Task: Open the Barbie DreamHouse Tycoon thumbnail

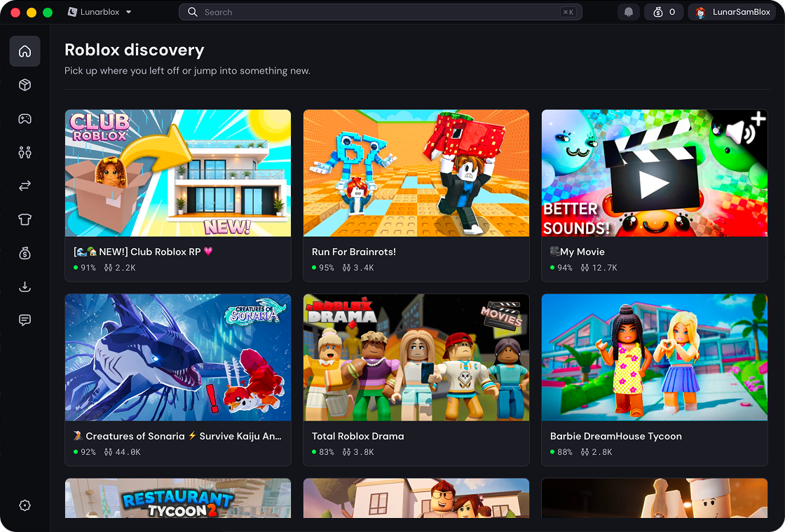Action: point(655,357)
